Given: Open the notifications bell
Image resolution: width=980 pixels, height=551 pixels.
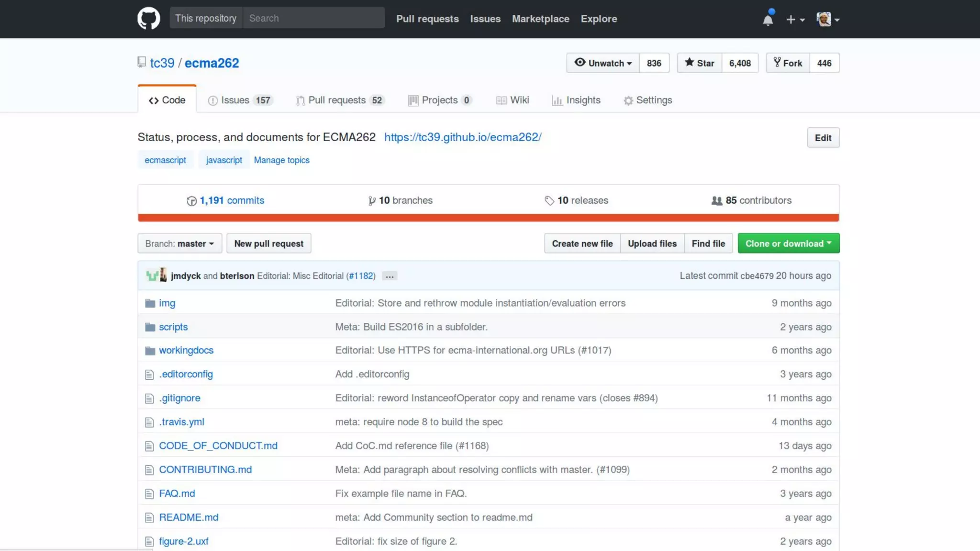Looking at the screenshot, I should (x=768, y=19).
